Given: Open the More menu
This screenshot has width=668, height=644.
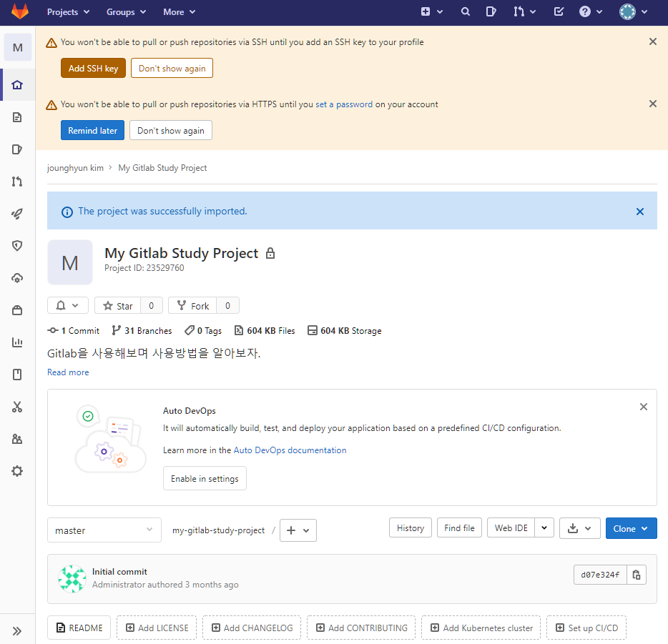Looking at the screenshot, I should pos(179,12).
